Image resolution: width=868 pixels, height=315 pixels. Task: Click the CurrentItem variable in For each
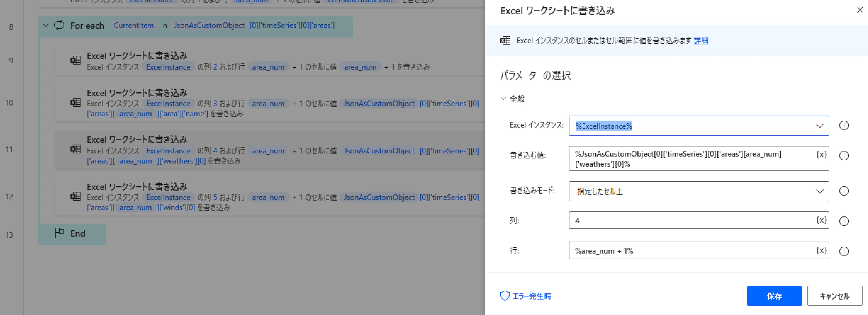[x=133, y=25]
